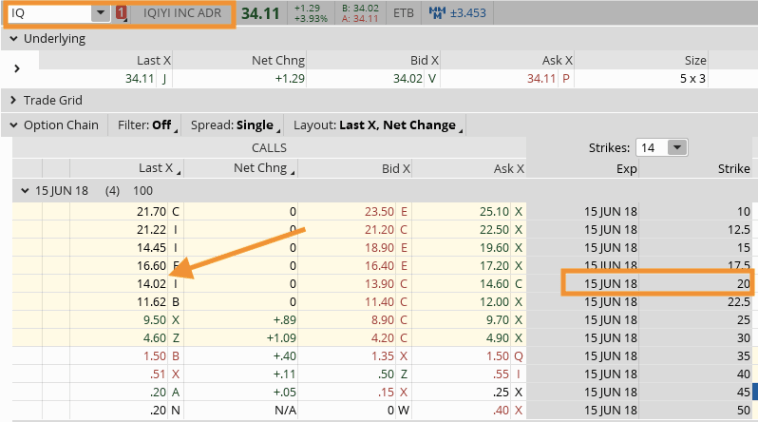Expand the Trade Grid section

click(x=13, y=100)
